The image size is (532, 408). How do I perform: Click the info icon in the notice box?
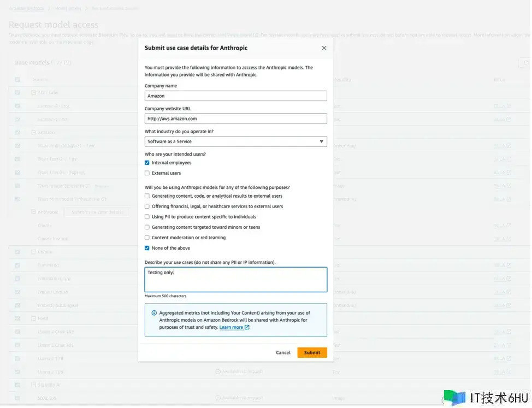(x=154, y=313)
